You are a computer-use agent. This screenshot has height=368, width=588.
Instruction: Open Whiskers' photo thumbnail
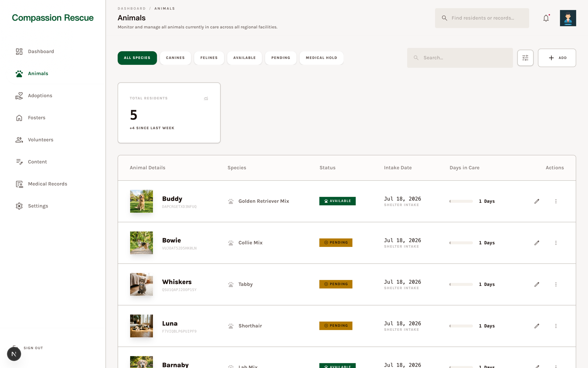(141, 284)
